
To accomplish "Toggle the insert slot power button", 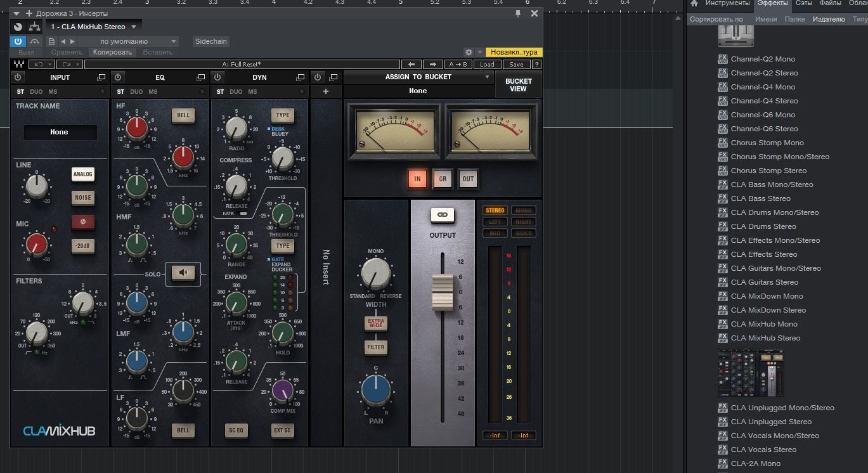I will point(318,77).
